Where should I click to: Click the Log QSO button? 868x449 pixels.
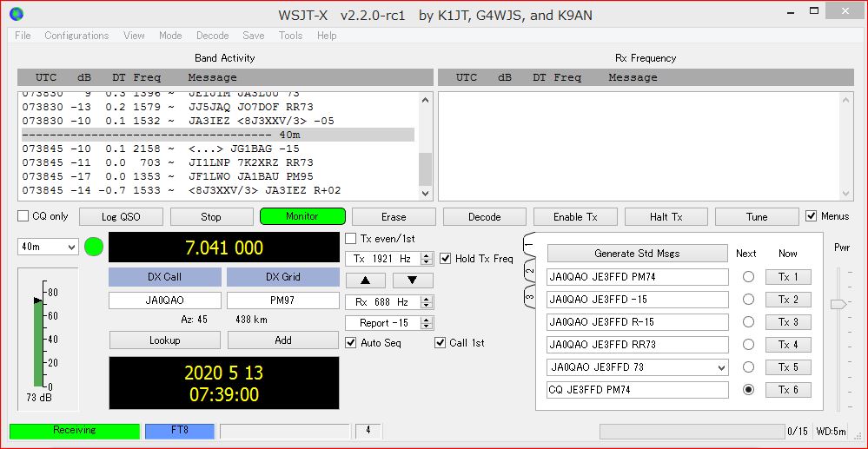(121, 217)
